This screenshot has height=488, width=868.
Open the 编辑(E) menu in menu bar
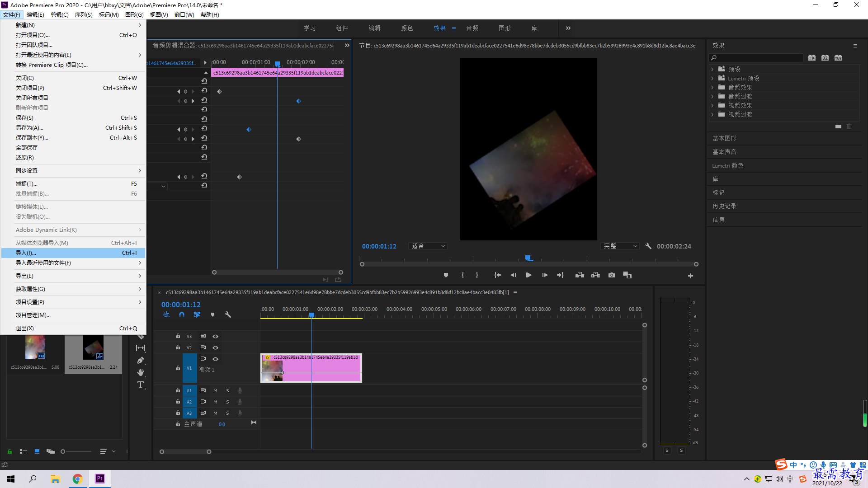click(x=35, y=15)
